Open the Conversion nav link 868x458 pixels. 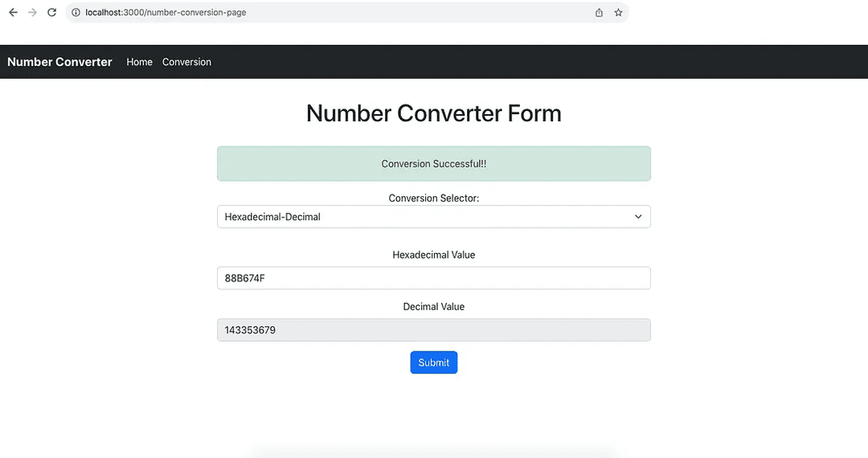tap(186, 62)
